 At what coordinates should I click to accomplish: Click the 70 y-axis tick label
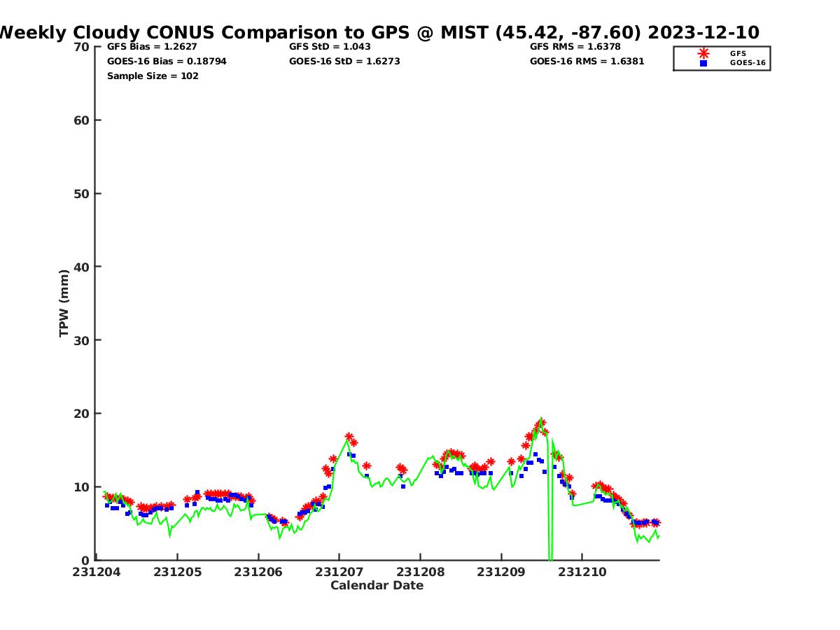(x=82, y=47)
